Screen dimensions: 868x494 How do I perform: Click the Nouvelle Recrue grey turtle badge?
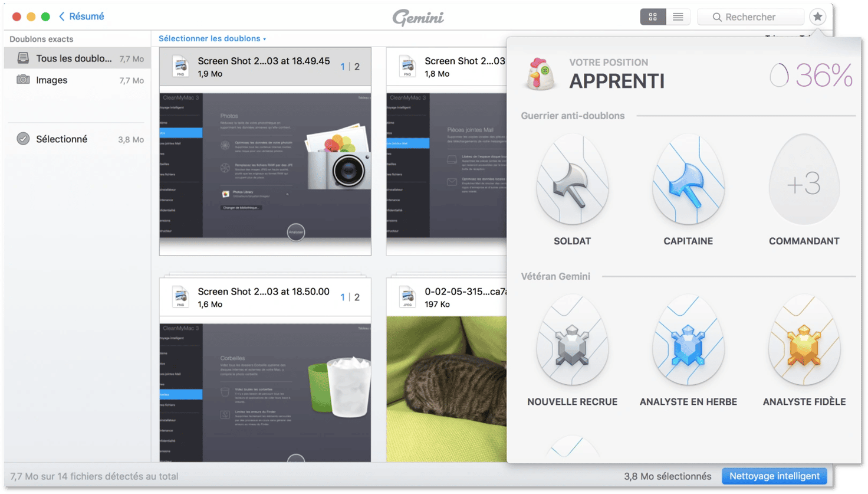point(572,341)
